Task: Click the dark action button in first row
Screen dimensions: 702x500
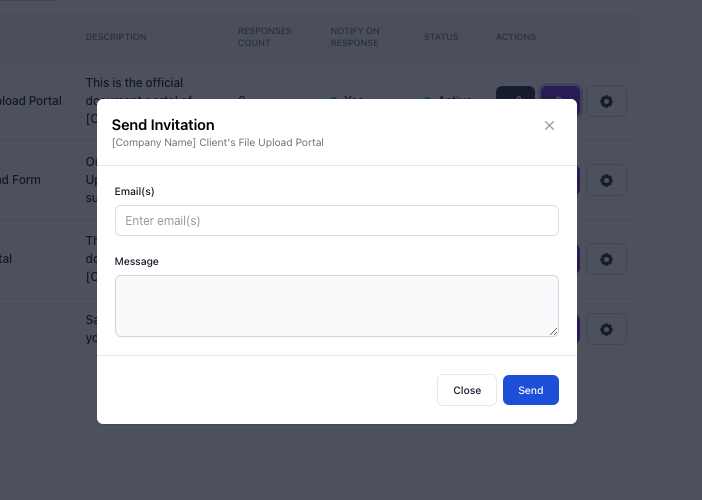Action: [x=515, y=92]
